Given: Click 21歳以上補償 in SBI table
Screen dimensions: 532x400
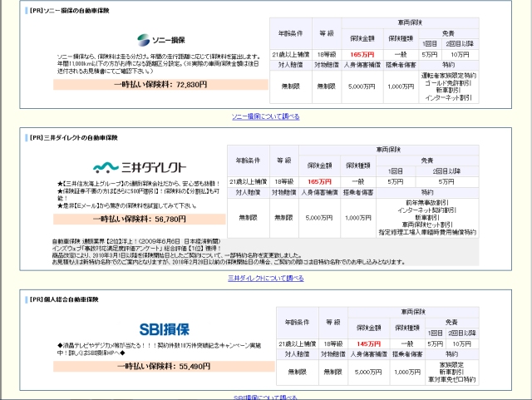Looking at the screenshot, I should pyautogui.click(x=298, y=344).
